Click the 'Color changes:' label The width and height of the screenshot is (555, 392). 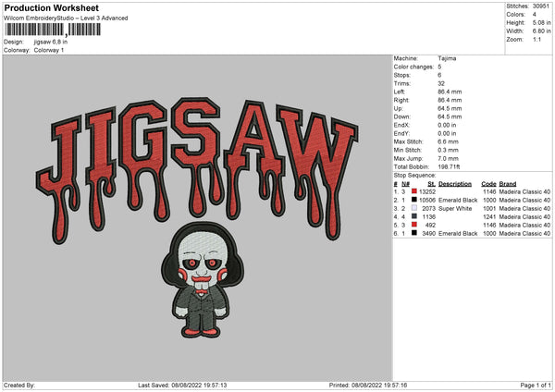click(x=413, y=67)
